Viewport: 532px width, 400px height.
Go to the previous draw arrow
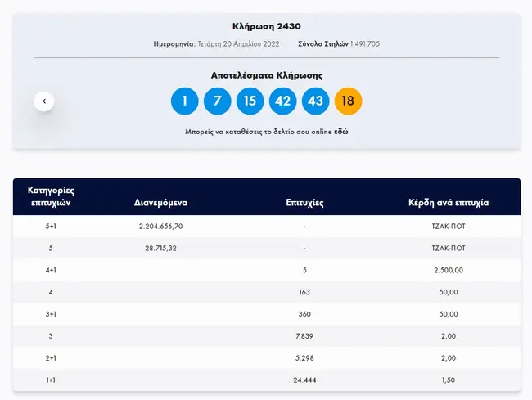coord(44,101)
